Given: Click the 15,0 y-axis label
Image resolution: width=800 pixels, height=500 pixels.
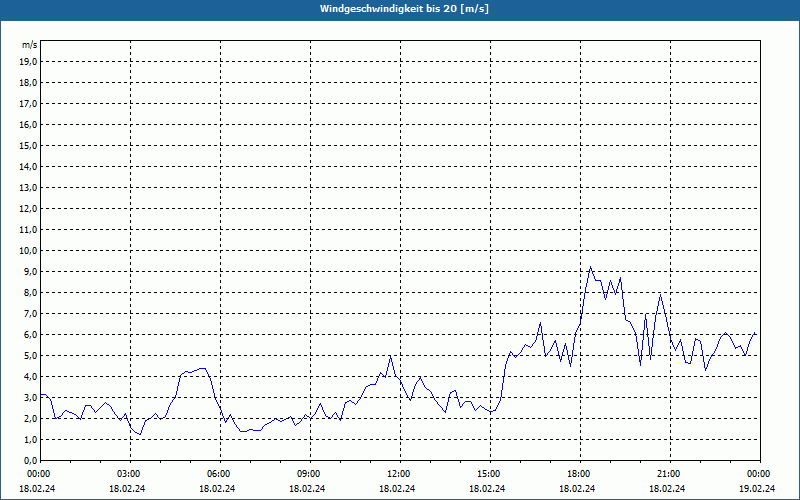Looking at the screenshot, I should tap(28, 145).
